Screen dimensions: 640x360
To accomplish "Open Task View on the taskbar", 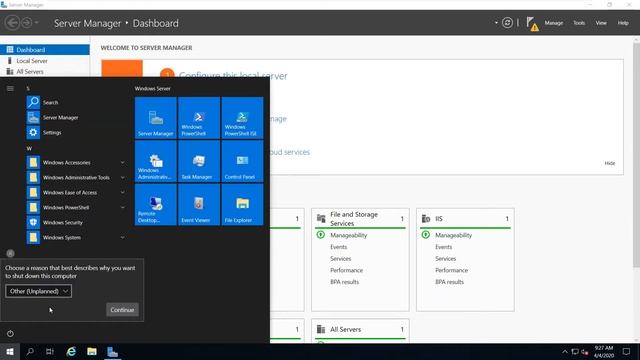I will click(50, 351).
